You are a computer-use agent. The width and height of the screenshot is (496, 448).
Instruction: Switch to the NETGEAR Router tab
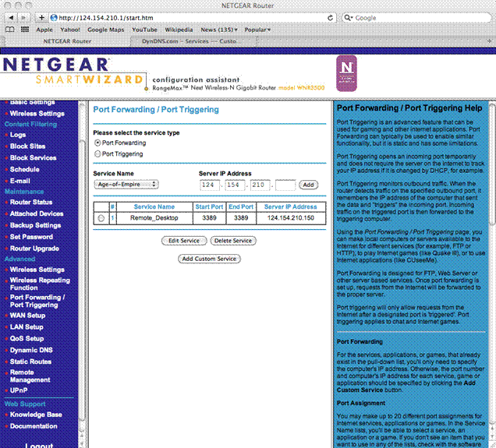tap(67, 41)
